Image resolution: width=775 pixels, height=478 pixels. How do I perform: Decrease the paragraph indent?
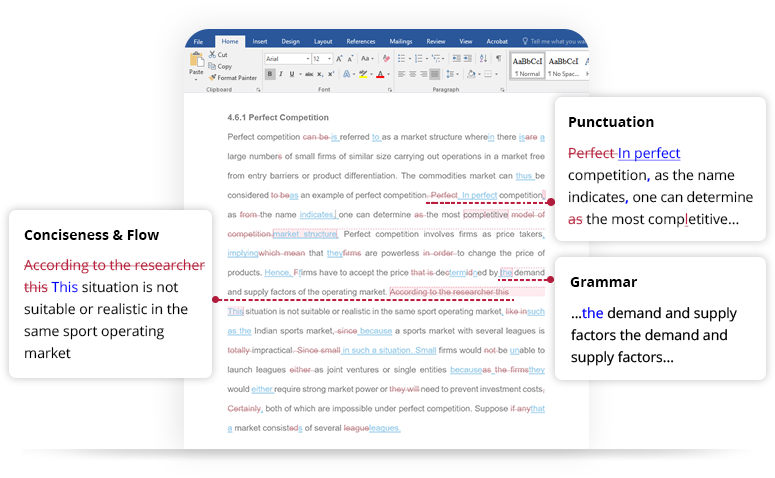point(457,59)
